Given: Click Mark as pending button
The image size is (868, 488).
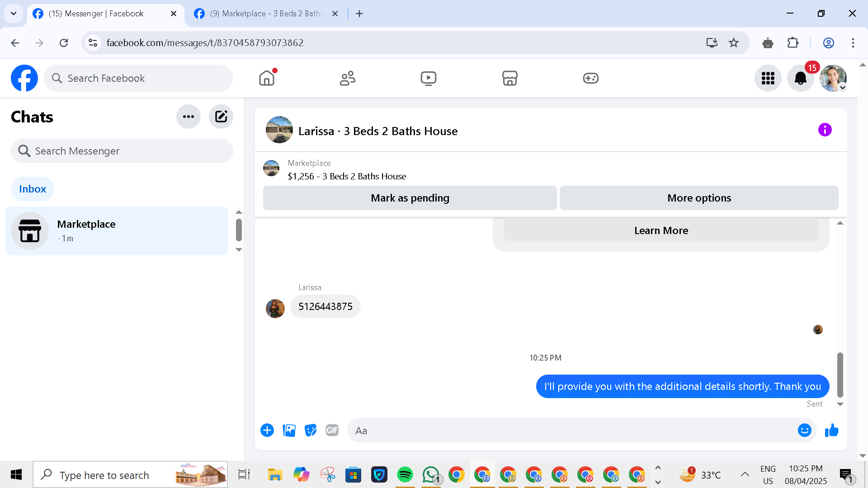Looking at the screenshot, I should tap(410, 198).
